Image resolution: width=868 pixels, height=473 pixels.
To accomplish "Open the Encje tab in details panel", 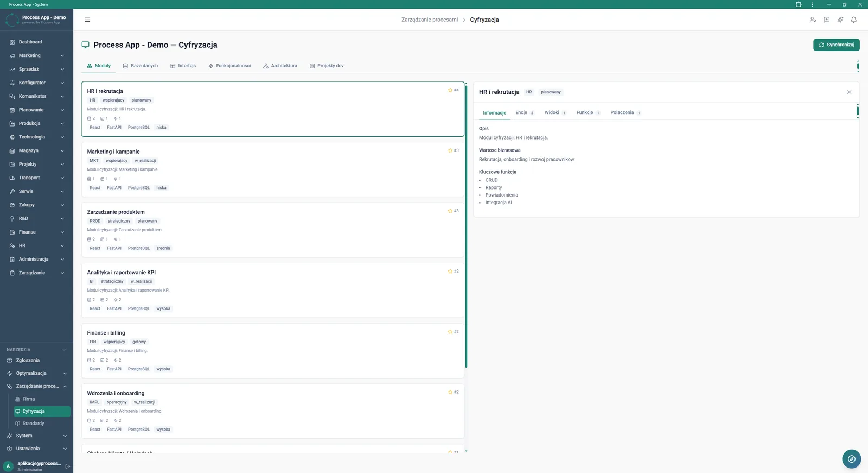I will pyautogui.click(x=525, y=112).
